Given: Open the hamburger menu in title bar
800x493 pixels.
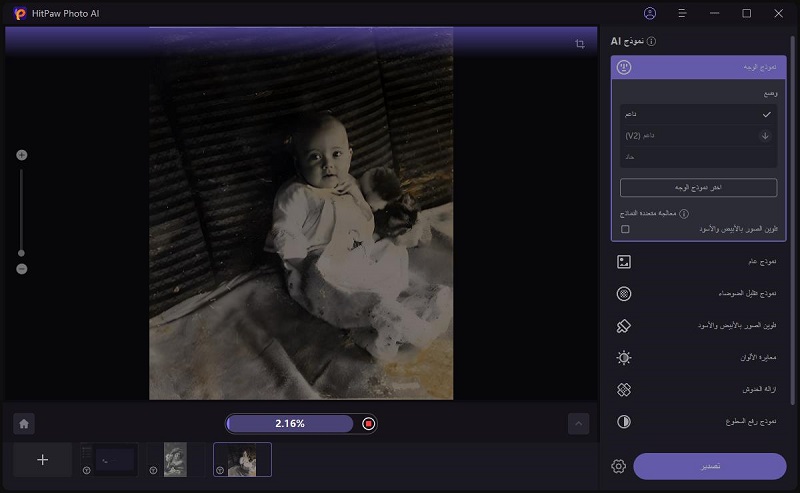Looking at the screenshot, I should 682,14.
